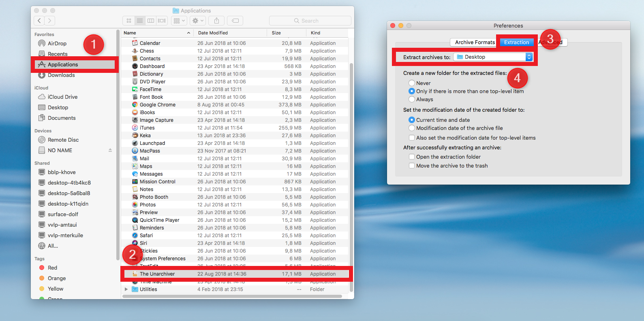
Task: Select the MacPass application
Action: tap(234, 151)
